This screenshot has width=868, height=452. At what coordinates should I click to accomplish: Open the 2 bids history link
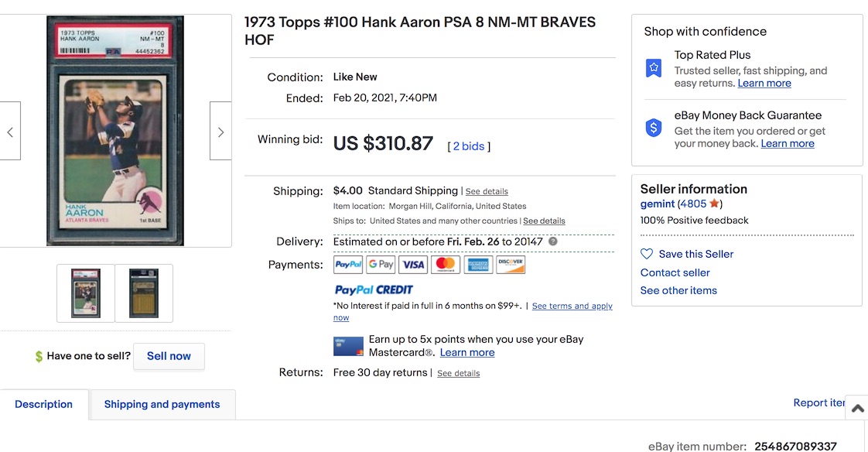(469, 146)
